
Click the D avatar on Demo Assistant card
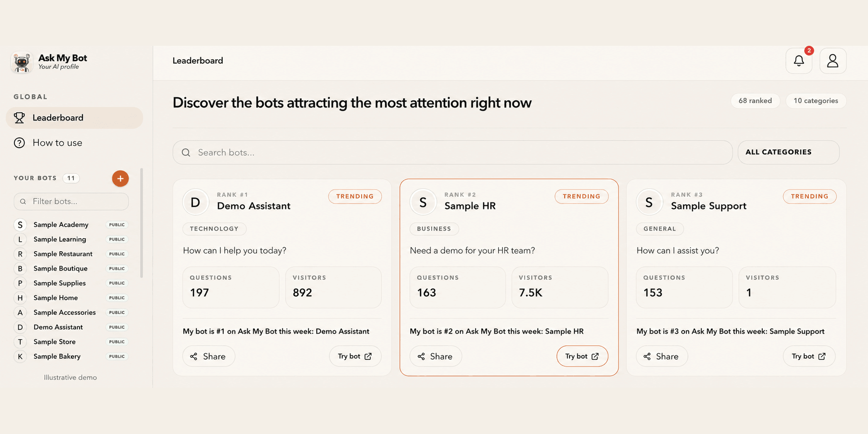coord(195,202)
